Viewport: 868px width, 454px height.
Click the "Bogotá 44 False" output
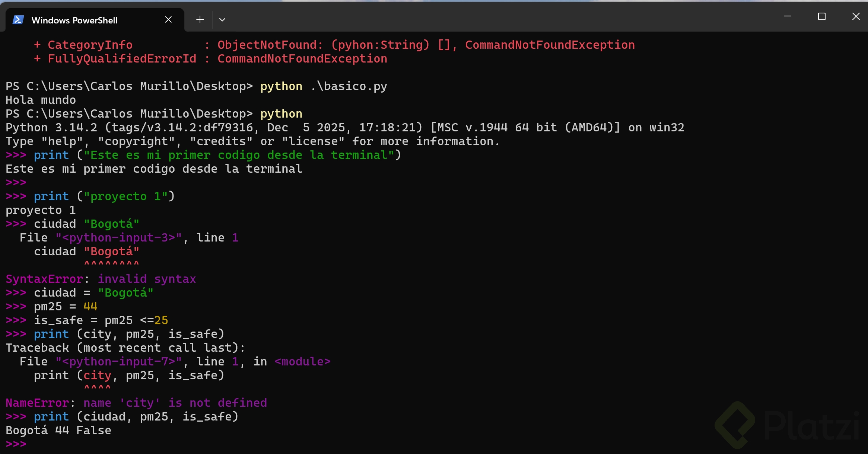[x=58, y=431]
